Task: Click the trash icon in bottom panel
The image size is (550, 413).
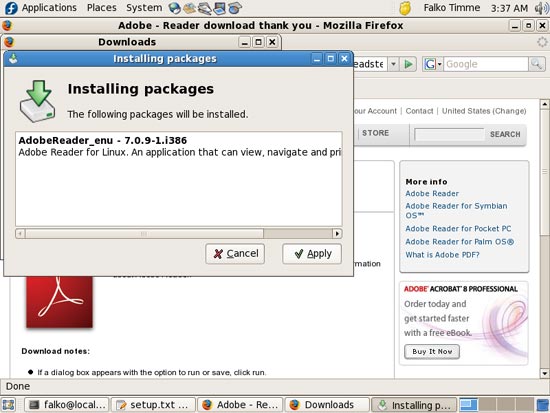Action: [543, 405]
